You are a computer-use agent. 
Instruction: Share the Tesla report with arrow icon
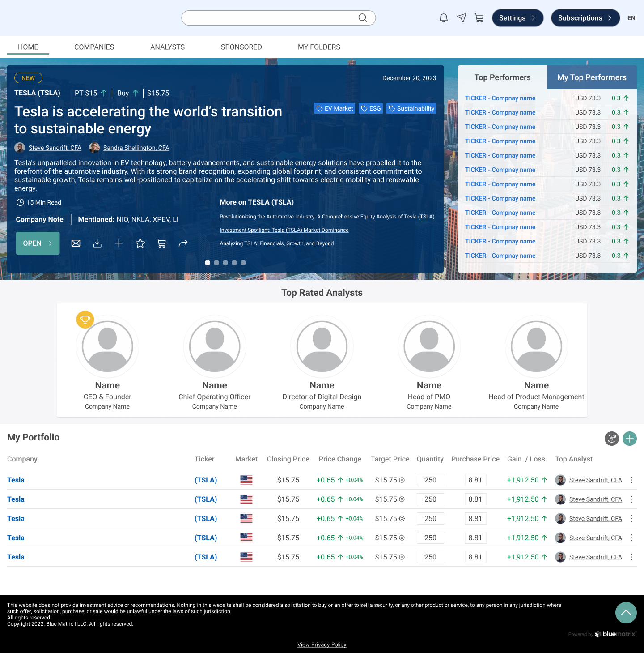tap(183, 243)
